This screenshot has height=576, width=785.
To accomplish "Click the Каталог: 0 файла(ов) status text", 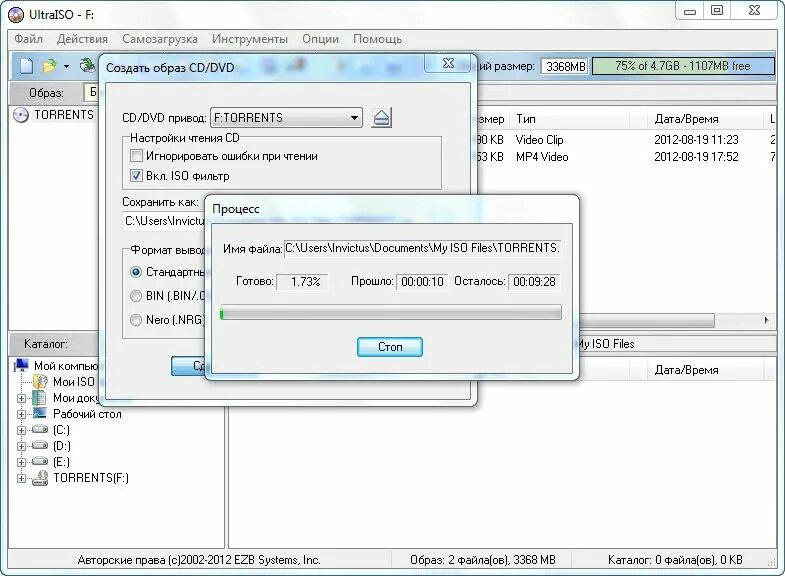I will click(x=675, y=560).
